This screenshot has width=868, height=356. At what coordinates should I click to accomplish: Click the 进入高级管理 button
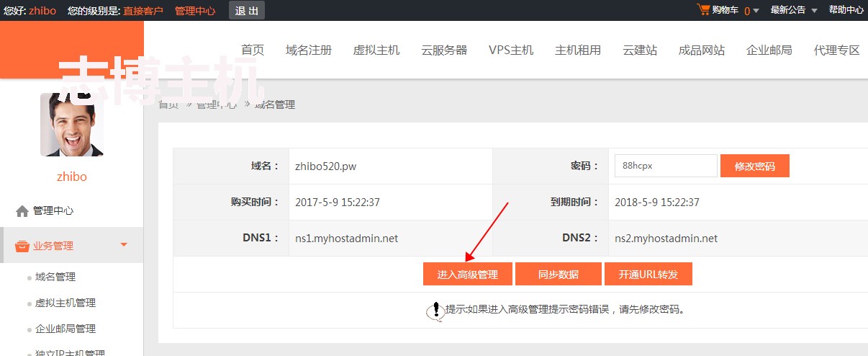click(x=467, y=275)
